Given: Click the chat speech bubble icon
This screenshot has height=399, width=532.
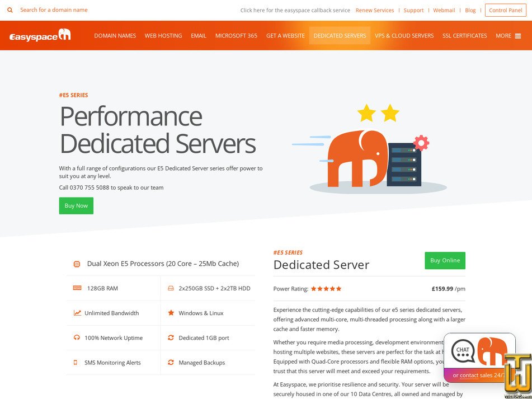Looking at the screenshot, I should click(x=463, y=351).
